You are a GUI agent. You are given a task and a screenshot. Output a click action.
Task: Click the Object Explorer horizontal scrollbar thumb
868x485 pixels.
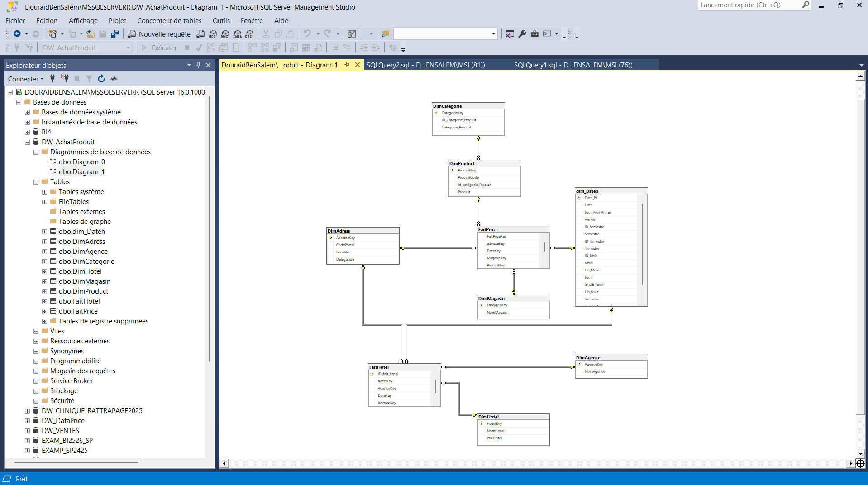point(76,462)
